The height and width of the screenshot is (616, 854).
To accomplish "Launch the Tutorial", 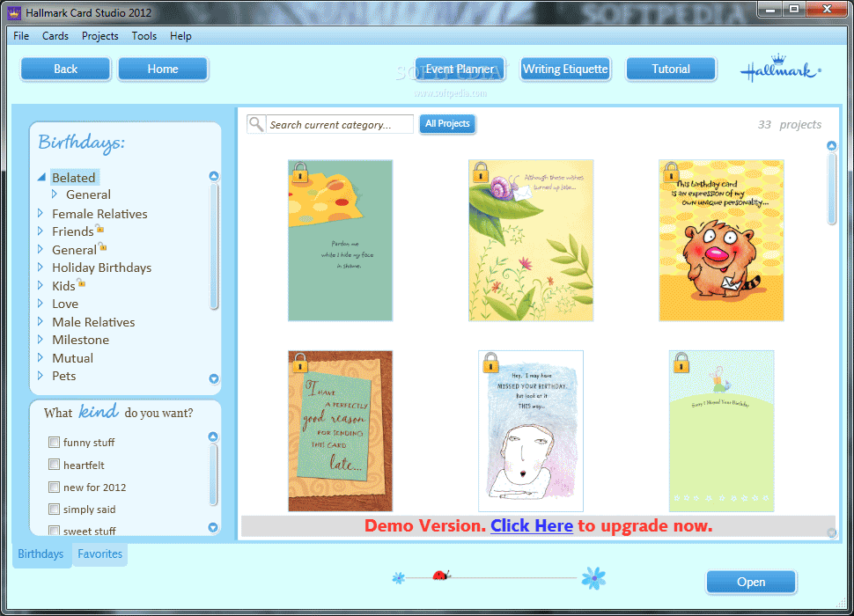I will 671,70.
